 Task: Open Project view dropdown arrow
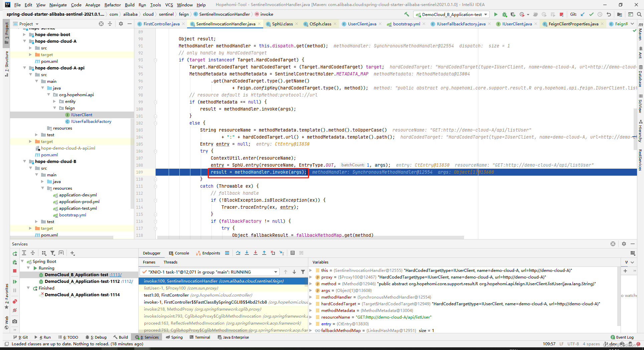click(x=37, y=24)
